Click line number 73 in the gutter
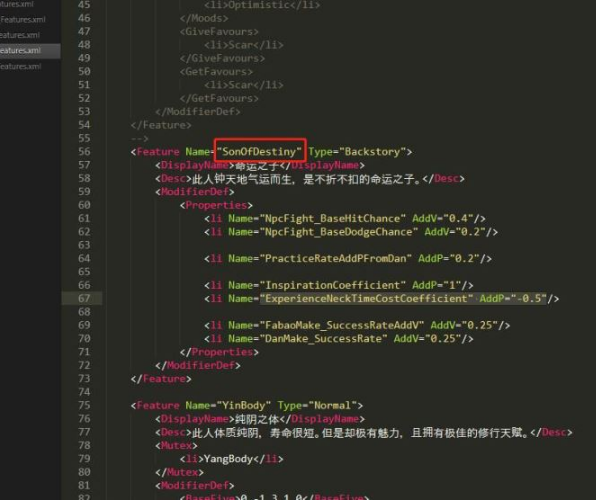The width and height of the screenshot is (596, 500). [x=84, y=378]
